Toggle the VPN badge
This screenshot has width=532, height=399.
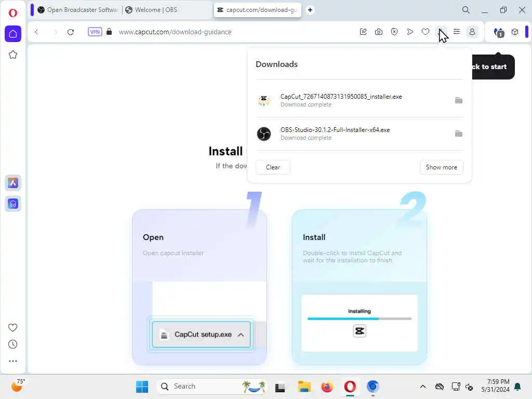point(95,32)
